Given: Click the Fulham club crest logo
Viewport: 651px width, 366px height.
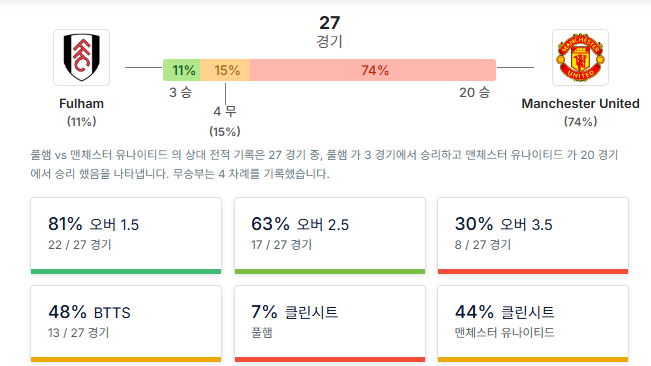Looking at the screenshot, I should 81,57.
